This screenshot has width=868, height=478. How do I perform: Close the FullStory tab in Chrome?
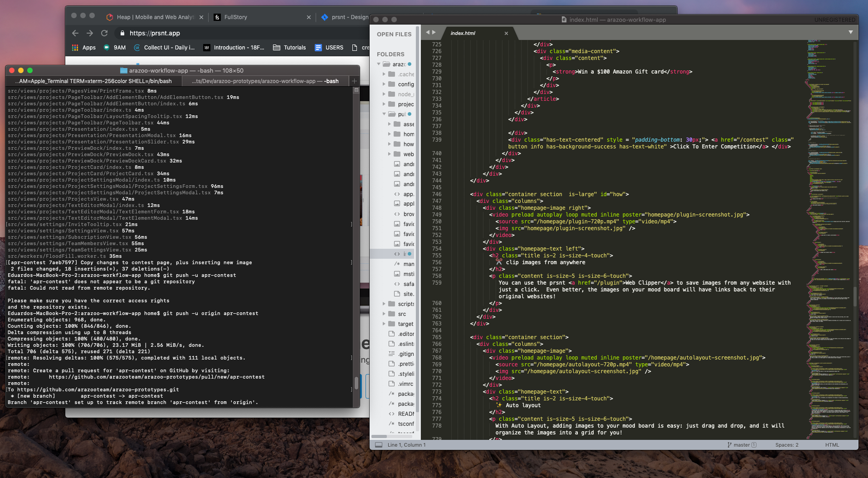[x=309, y=17]
